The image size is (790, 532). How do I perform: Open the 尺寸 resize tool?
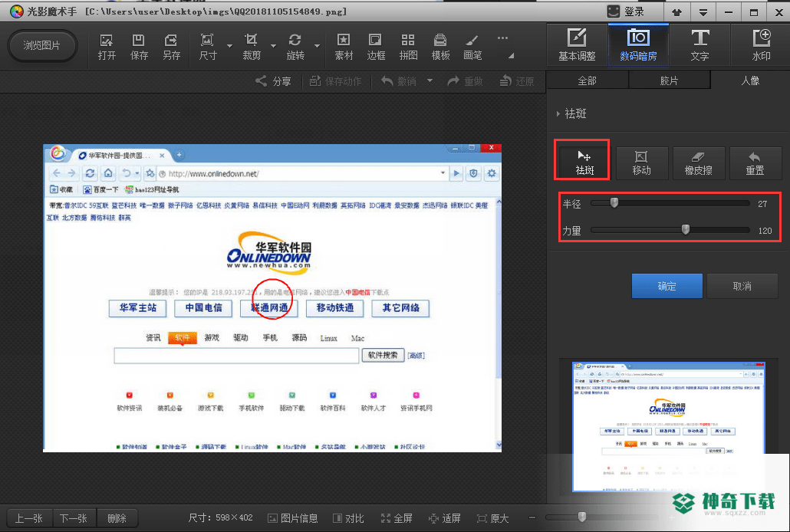pos(208,47)
